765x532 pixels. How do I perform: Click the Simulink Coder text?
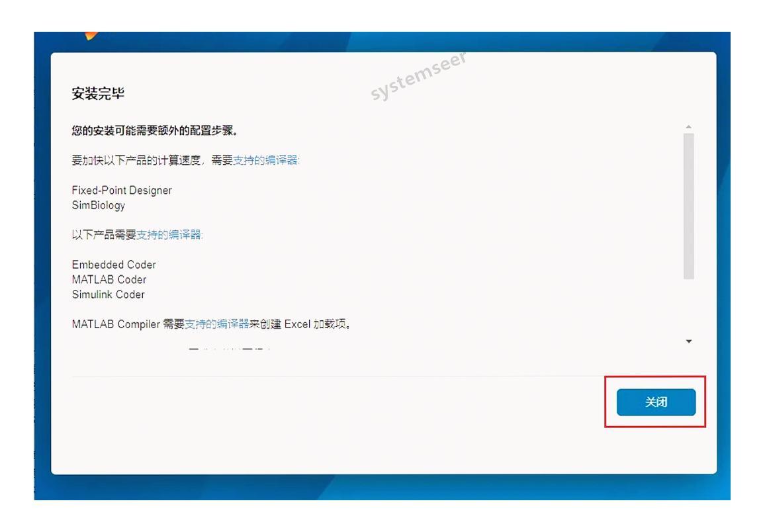coord(108,294)
